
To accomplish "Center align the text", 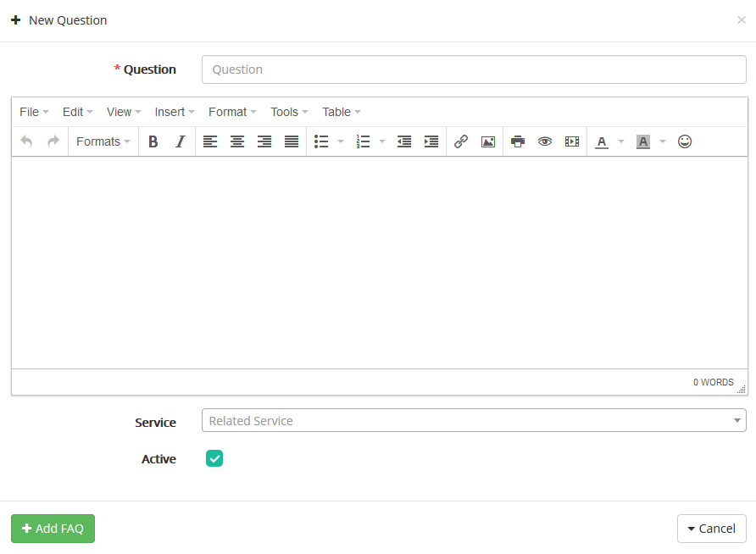I will point(237,141).
